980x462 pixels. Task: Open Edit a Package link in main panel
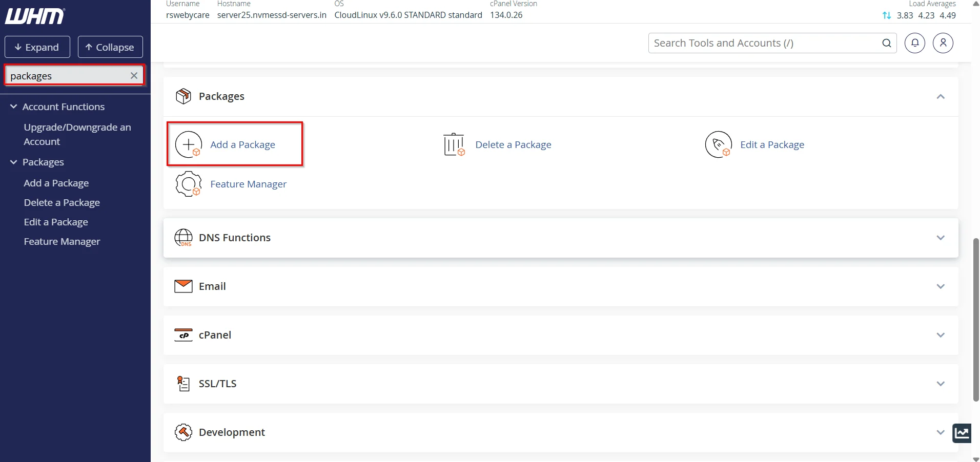[x=772, y=144]
